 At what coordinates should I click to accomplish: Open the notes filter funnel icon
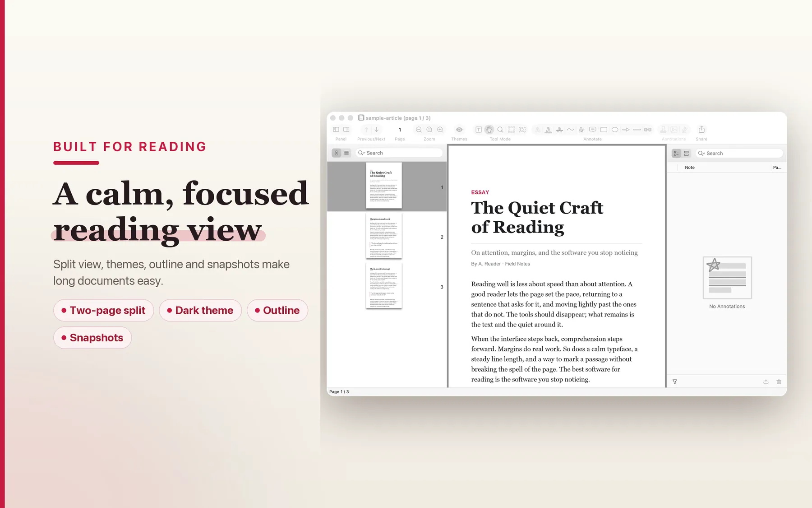coord(675,382)
